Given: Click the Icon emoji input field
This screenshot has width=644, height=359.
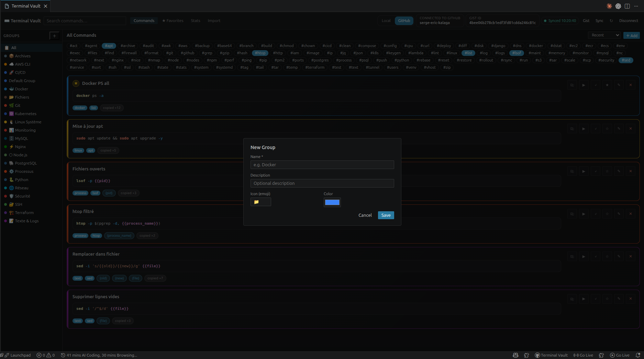Looking at the screenshot, I should (261, 202).
